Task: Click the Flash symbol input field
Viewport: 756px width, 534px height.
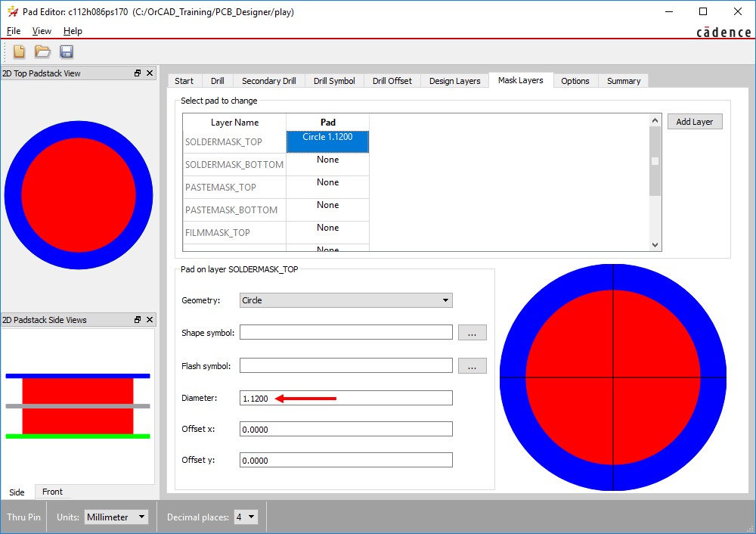Action: (x=345, y=365)
